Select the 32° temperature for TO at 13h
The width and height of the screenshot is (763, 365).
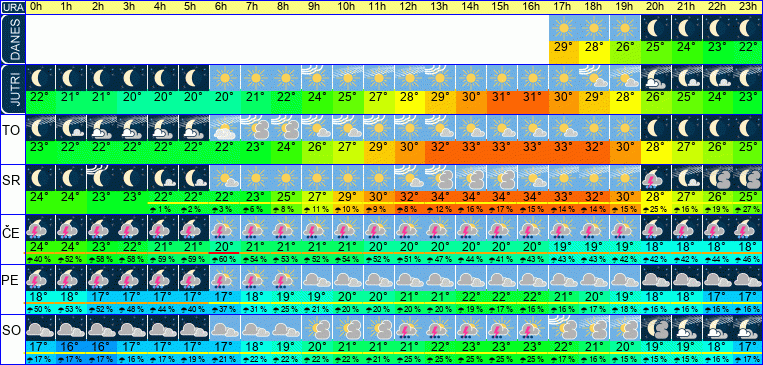pyautogui.click(x=440, y=147)
